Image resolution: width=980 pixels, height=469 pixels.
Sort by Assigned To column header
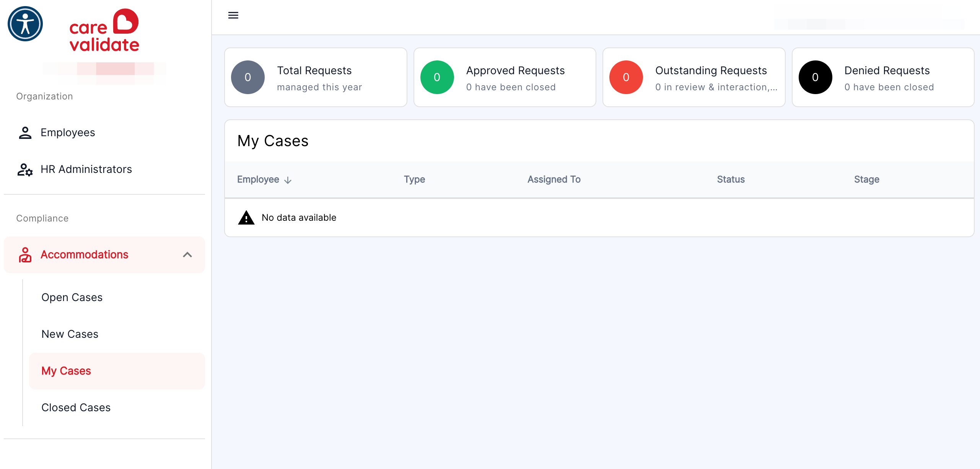(554, 180)
